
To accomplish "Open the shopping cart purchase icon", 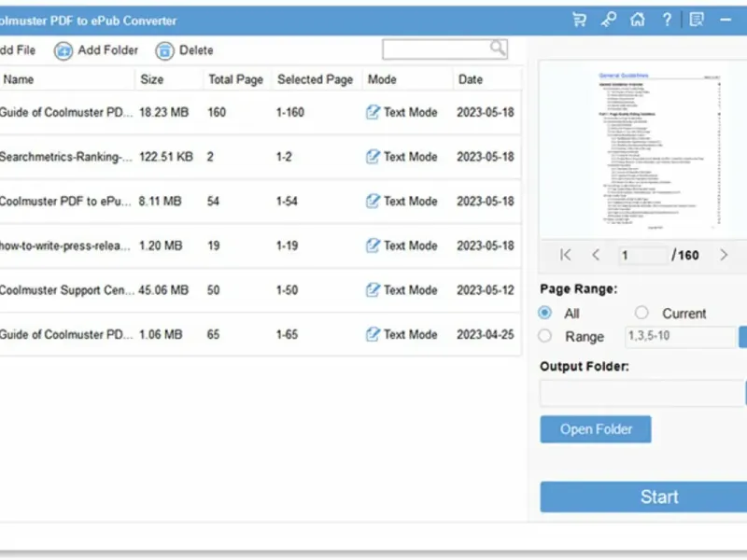I will [x=579, y=20].
